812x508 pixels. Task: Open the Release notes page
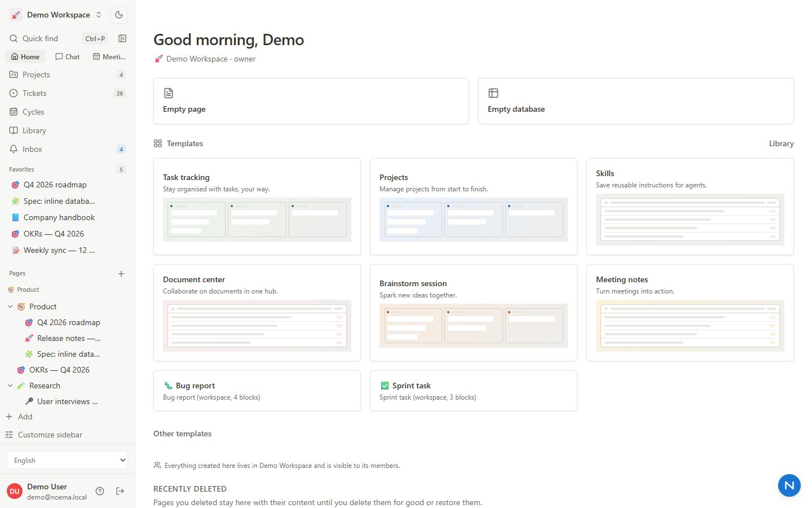pyautogui.click(x=68, y=338)
